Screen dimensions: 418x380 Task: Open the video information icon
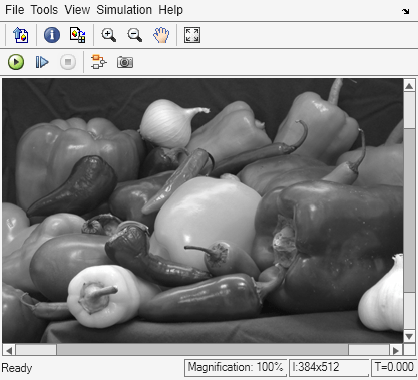point(52,35)
